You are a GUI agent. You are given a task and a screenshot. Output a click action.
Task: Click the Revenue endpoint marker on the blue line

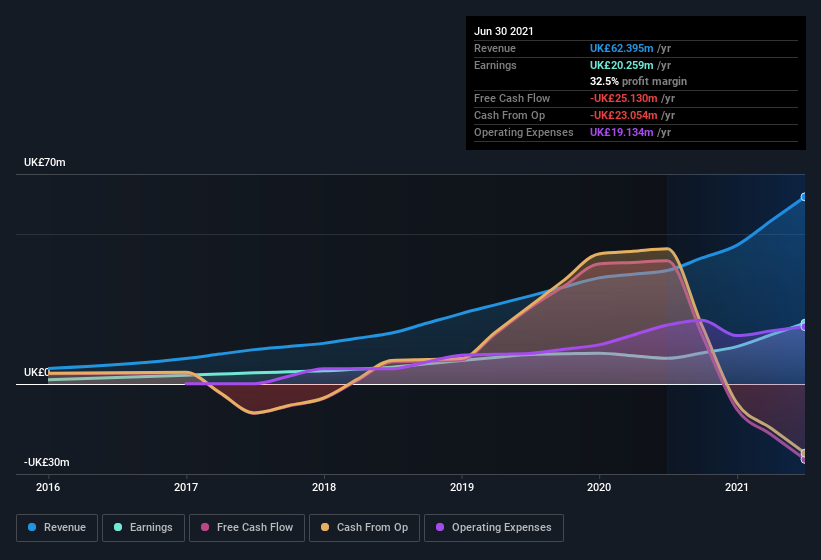point(804,197)
